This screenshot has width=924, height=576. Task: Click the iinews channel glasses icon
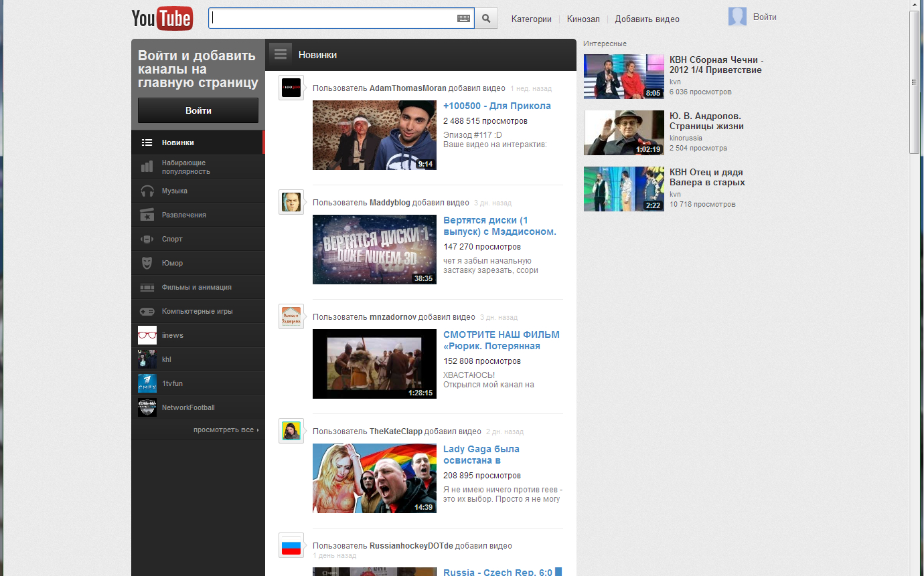pyautogui.click(x=147, y=335)
